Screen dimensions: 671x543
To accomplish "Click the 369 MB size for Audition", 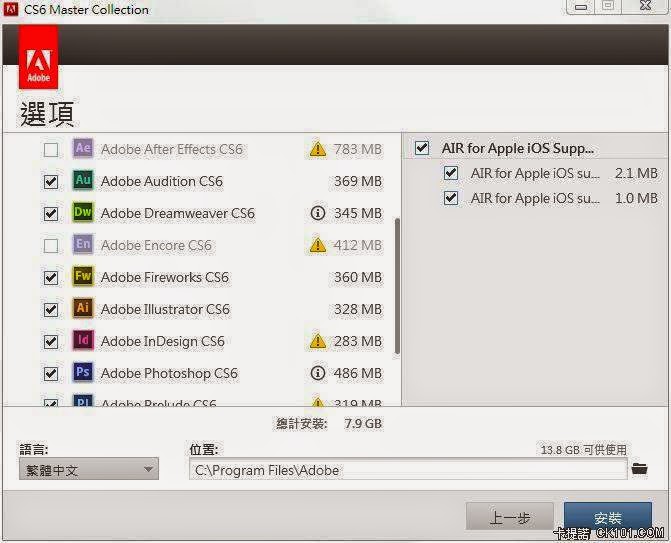I will (358, 181).
